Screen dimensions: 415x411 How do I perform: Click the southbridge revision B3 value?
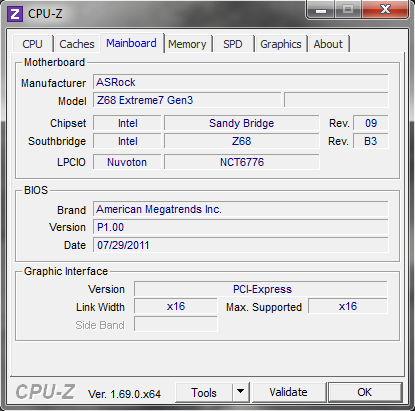pos(371,141)
